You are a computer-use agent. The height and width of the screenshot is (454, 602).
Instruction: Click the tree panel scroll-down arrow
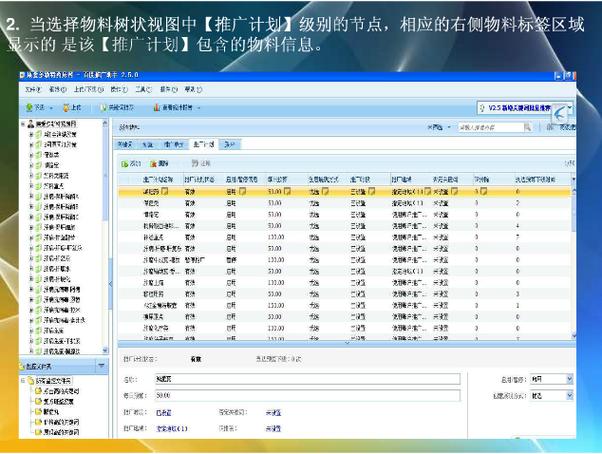[105, 350]
